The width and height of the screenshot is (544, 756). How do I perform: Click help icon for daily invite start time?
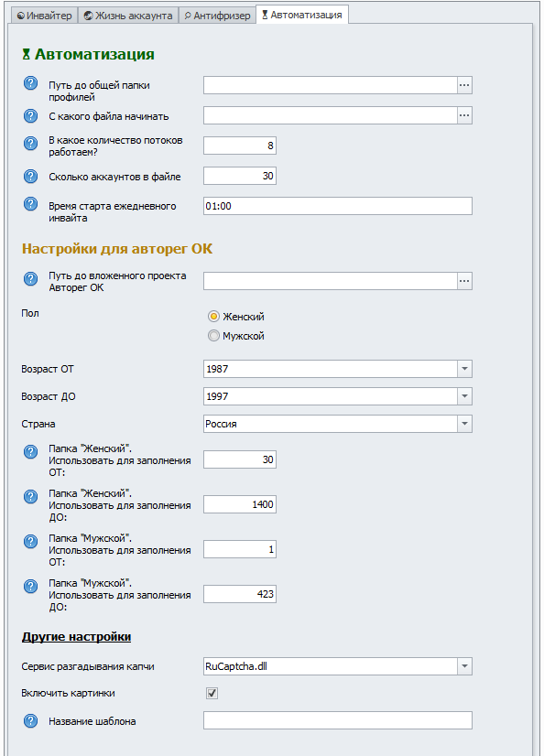(30, 204)
